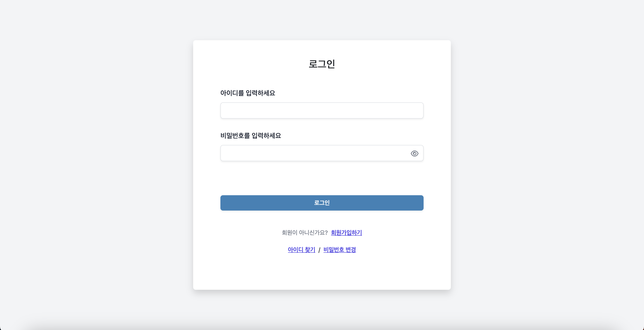Click the 아이디 찾기 link

coord(301,250)
